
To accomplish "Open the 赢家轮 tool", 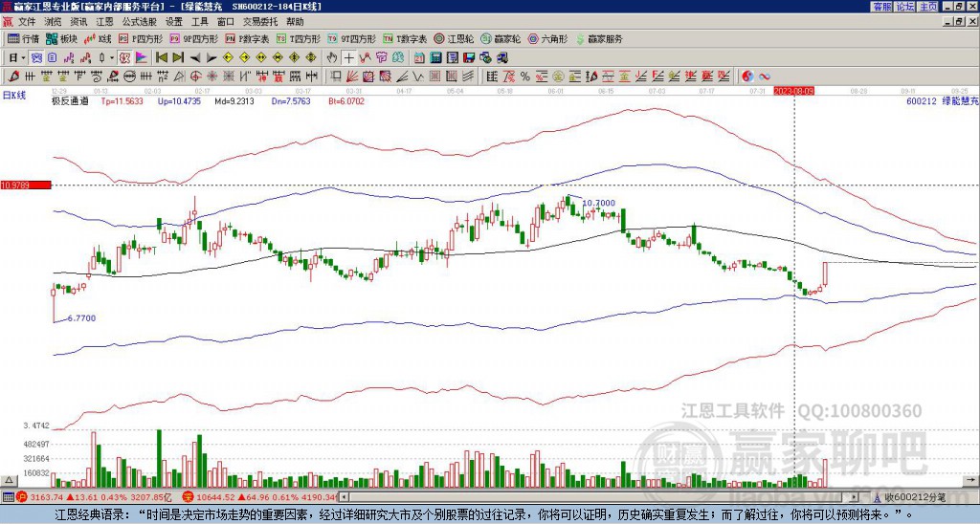I will click(x=501, y=38).
